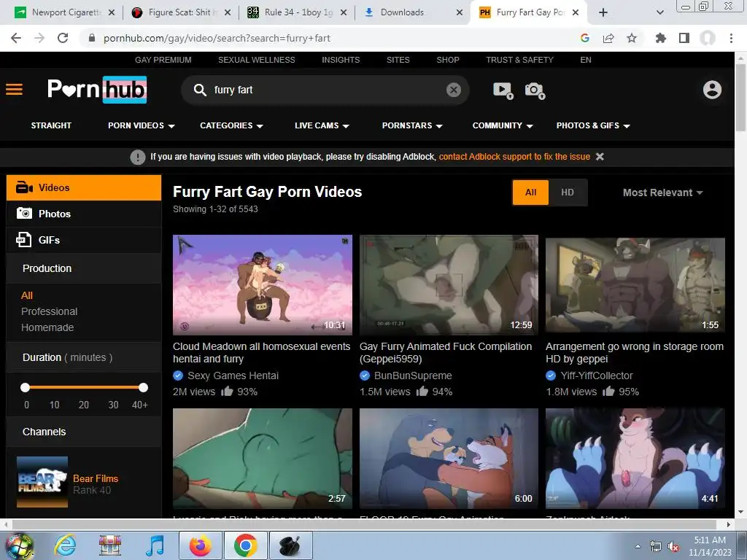
Task: Expand the Pornstars nav dropdown
Action: pyautogui.click(x=412, y=125)
